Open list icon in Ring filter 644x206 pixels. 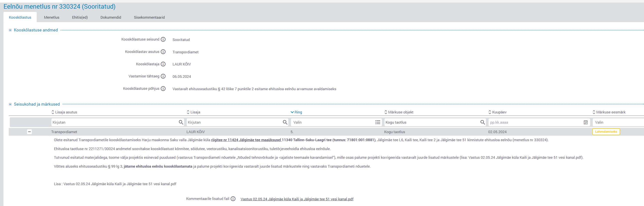tap(378, 122)
